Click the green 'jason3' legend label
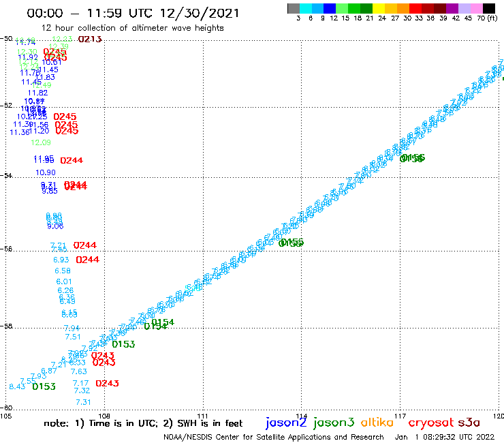This screenshot has width=504, height=443. point(334,423)
